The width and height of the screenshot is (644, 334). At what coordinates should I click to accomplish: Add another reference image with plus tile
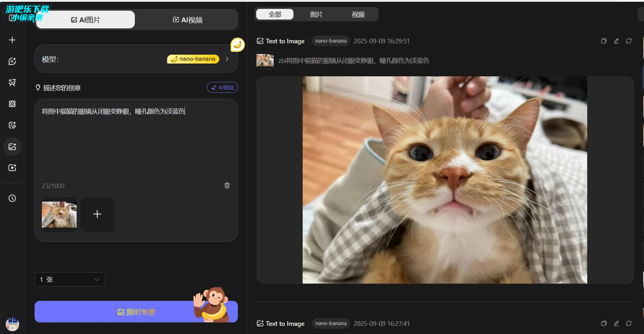click(97, 214)
